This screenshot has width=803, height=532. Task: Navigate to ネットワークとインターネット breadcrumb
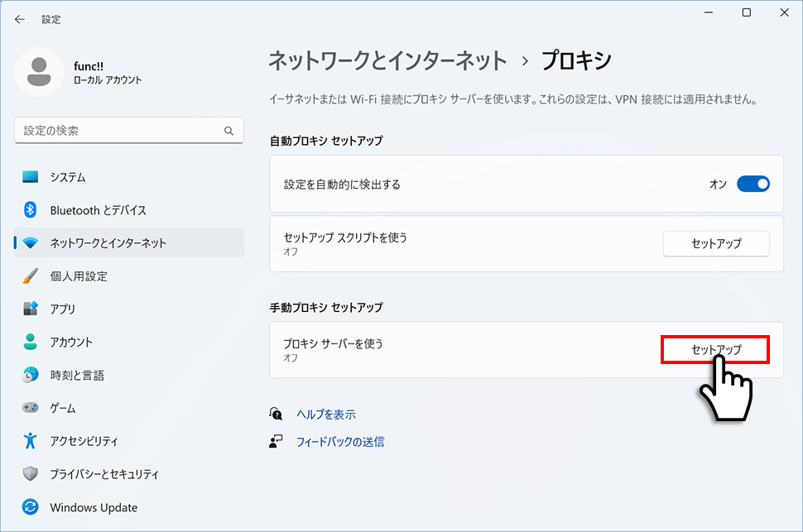pos(387,60)
